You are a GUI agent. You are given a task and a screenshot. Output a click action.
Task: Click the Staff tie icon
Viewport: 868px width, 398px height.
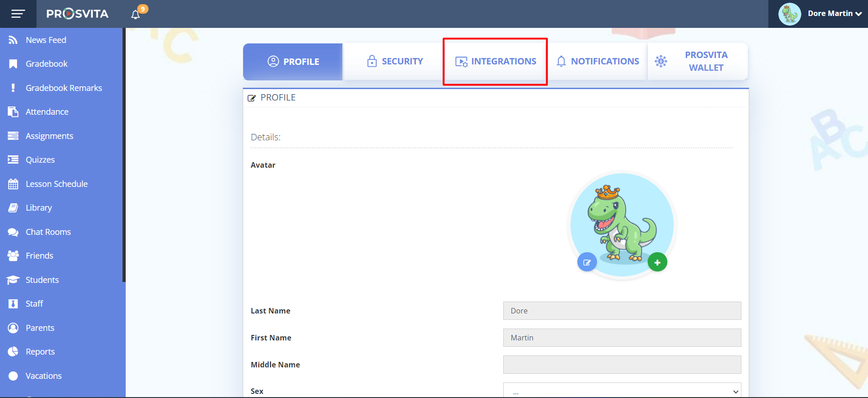pos(13,304)
